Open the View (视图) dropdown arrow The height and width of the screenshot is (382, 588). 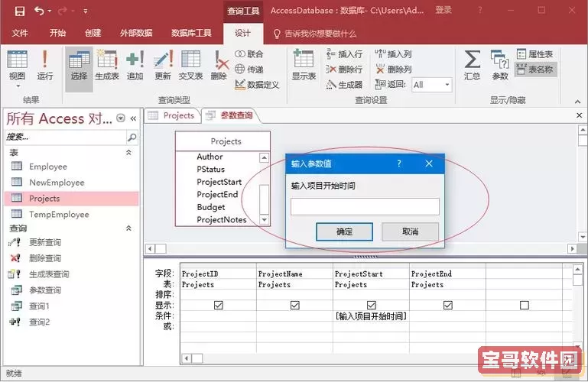(18, 86)
